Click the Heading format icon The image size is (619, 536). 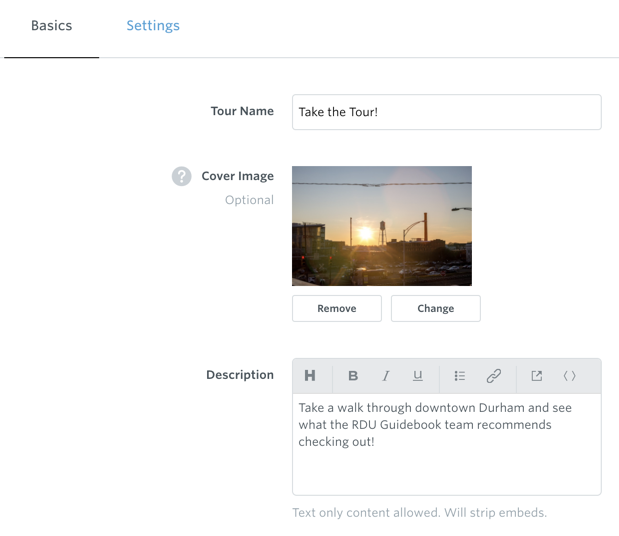point(310,375)
